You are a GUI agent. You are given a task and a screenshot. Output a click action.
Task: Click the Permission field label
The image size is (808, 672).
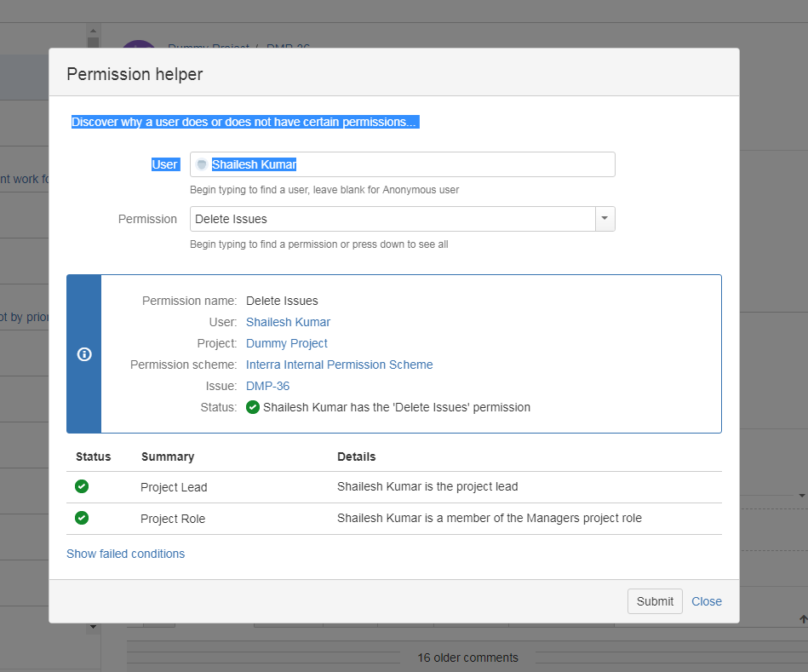[x=147, y=219]
